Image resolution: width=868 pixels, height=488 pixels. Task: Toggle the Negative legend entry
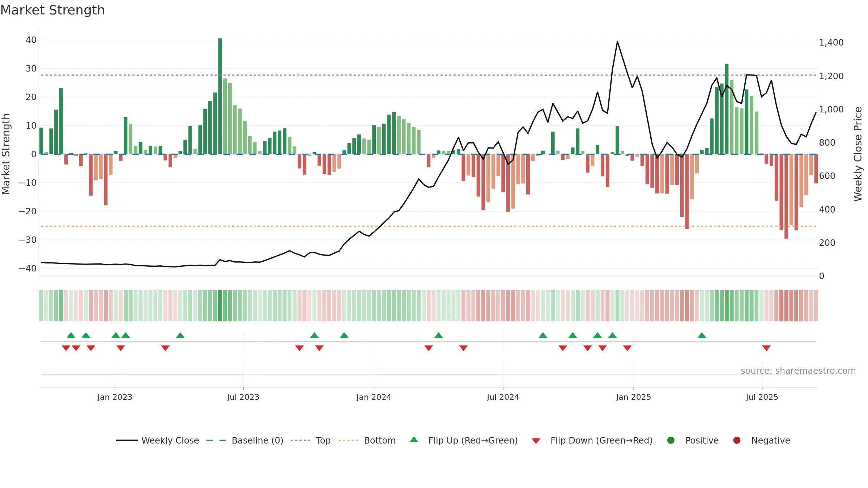(761, 440)
